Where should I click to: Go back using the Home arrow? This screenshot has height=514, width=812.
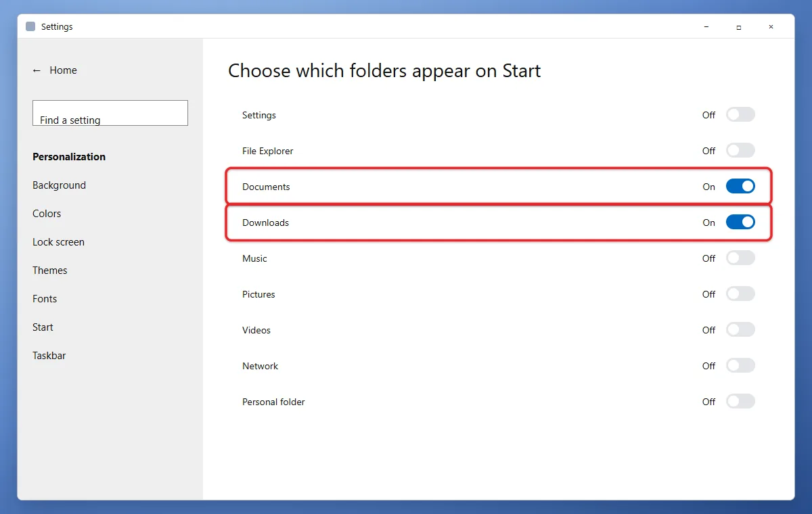[37, 70]
